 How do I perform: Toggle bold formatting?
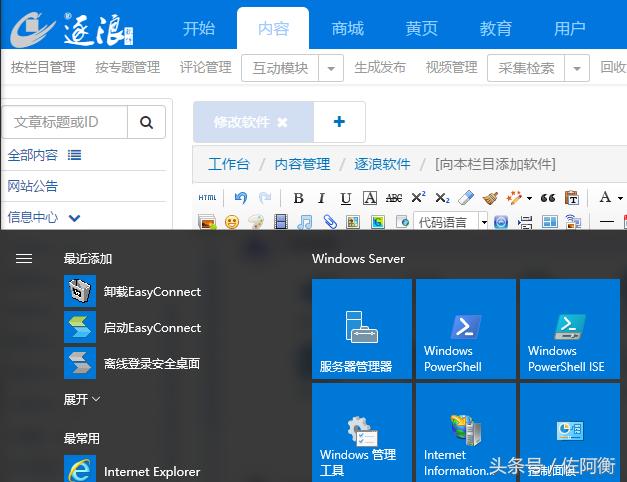(x=298, y=198)
